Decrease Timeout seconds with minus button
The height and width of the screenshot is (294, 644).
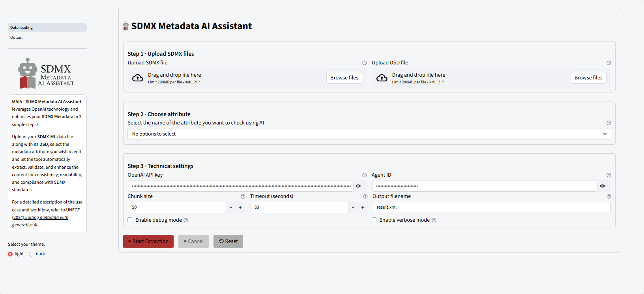click(x=353, y=207)
